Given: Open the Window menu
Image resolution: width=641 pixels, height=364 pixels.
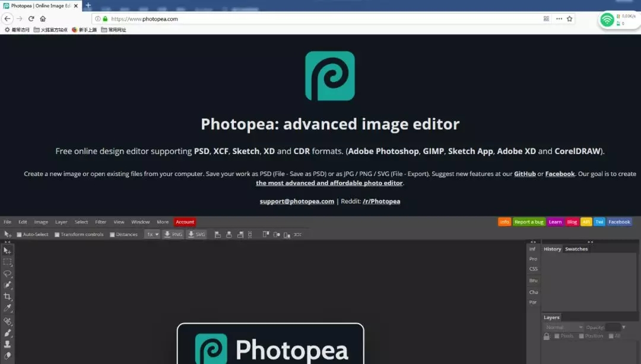Looking at the screenshot, I should click(140, 222).
